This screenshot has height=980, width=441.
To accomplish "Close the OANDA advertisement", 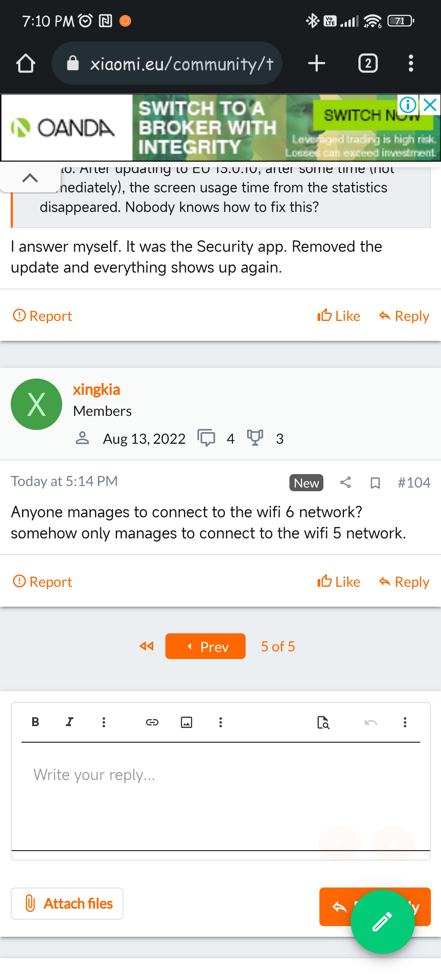I will (430, 105).
